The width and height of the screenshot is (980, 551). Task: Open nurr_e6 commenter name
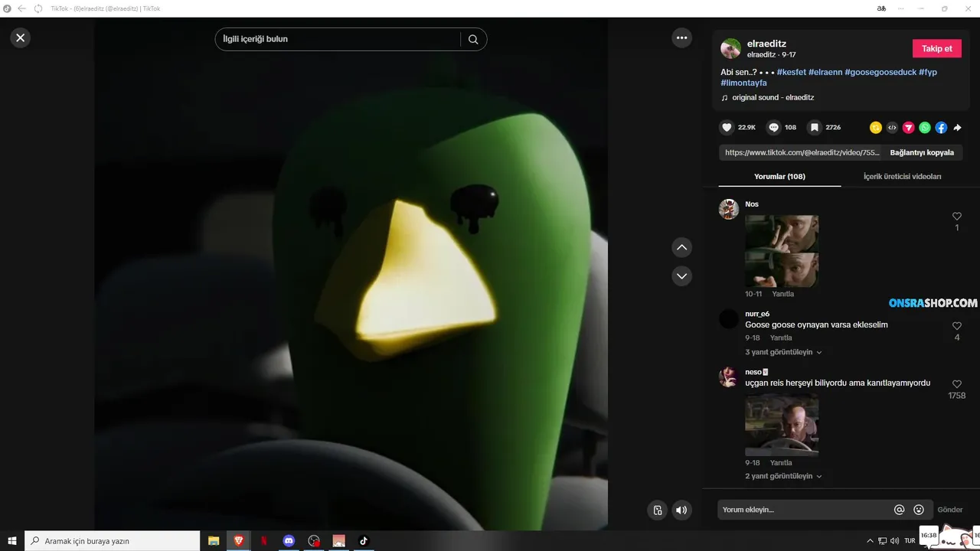757,314
